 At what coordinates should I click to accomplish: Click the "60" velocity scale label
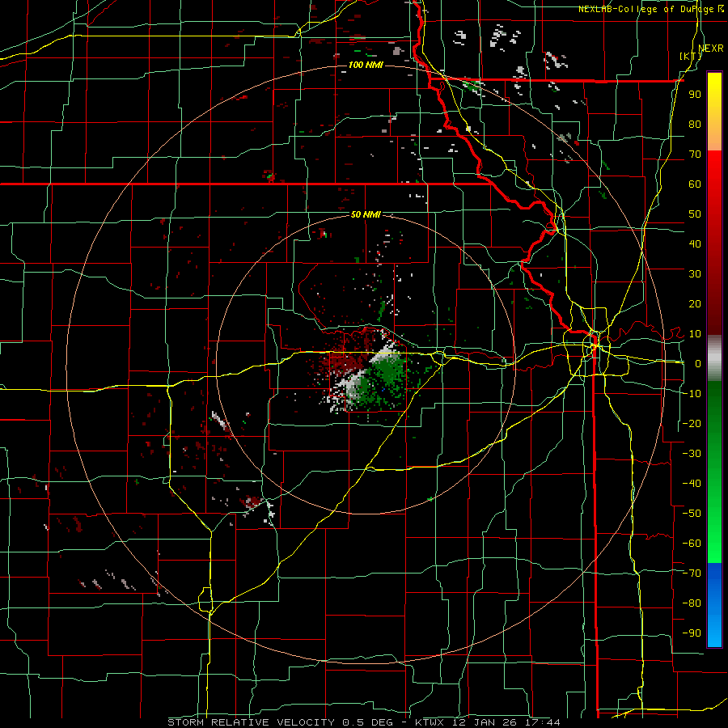[x=695, y=184]
